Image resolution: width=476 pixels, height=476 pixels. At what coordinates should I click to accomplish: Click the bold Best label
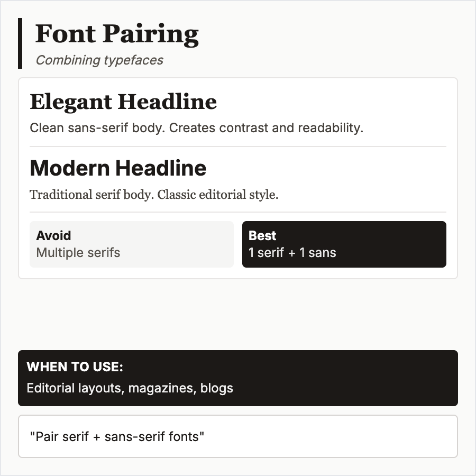[262, 236]
